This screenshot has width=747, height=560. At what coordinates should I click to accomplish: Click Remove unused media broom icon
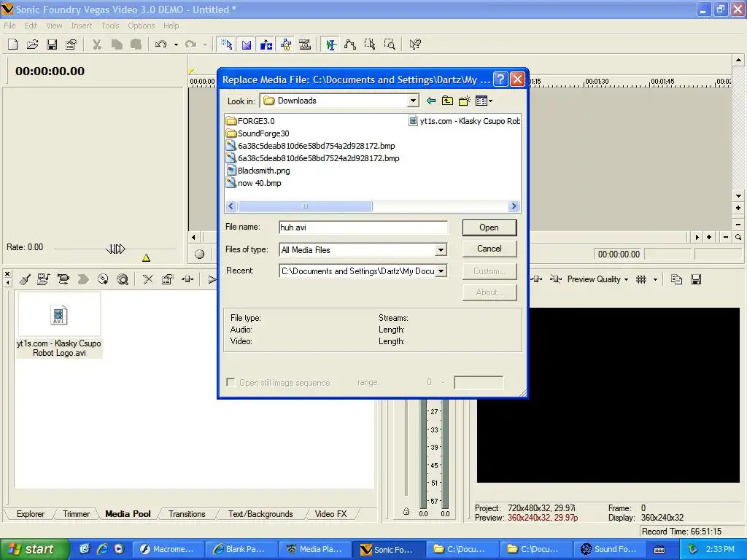pos(24,279)
